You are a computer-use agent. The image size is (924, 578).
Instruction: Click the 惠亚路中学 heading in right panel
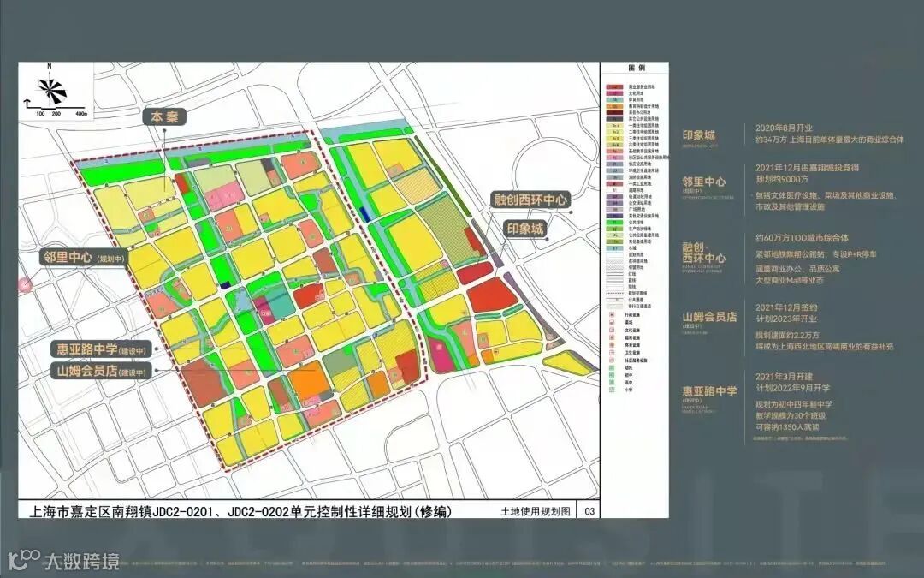pos(709,391)
